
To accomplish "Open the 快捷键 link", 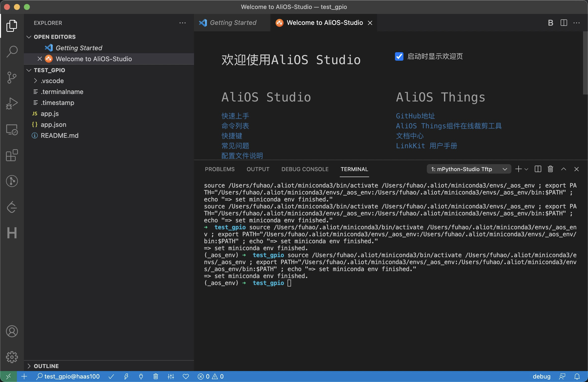I will (232, 136).
